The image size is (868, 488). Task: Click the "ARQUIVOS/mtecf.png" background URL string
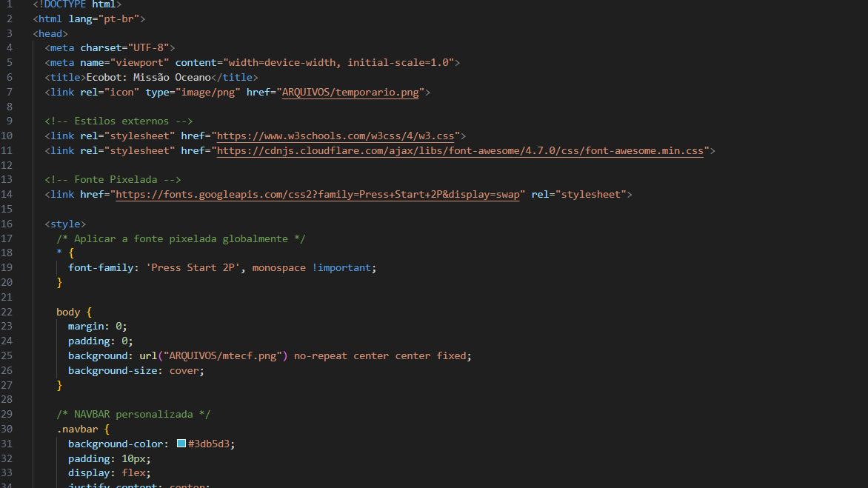pyautogui.click(x=226, y=355)
